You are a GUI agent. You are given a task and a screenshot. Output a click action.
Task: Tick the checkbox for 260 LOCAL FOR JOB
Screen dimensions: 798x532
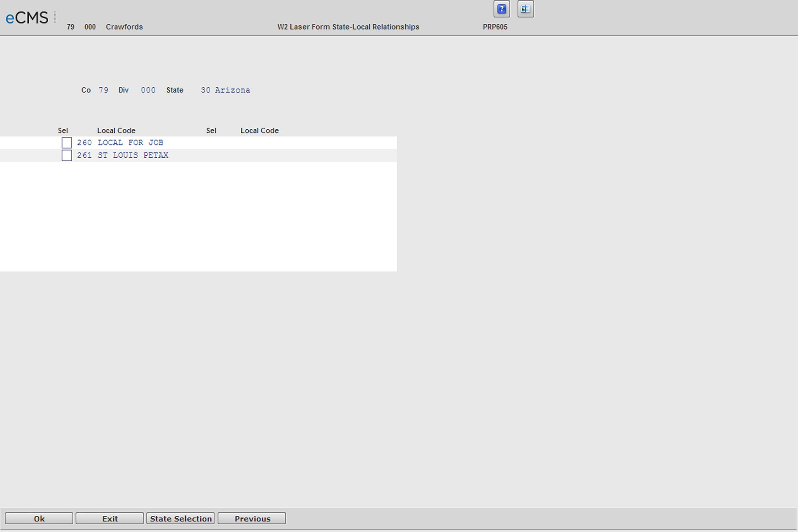coord(67,143)
